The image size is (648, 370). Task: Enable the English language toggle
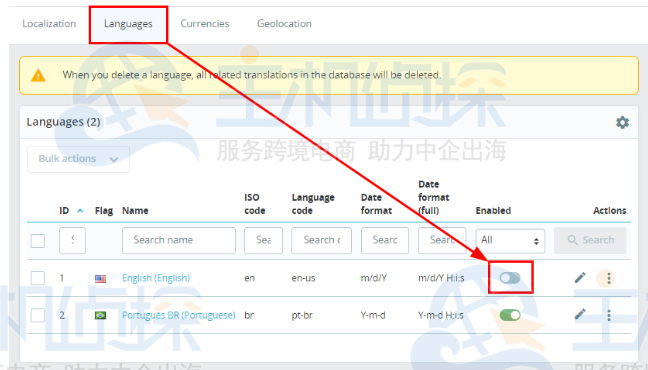tap(510, 278)
